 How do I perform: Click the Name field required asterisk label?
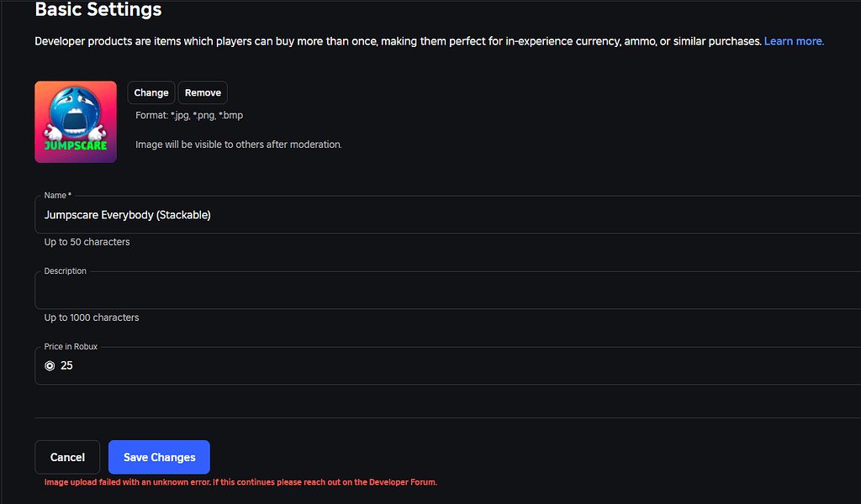pos(57,194)
